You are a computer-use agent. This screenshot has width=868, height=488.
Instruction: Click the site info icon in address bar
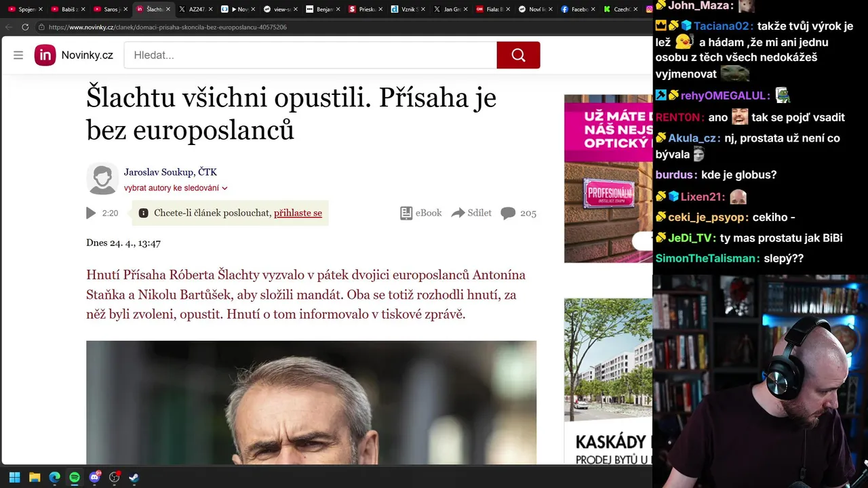coord(41,27)
